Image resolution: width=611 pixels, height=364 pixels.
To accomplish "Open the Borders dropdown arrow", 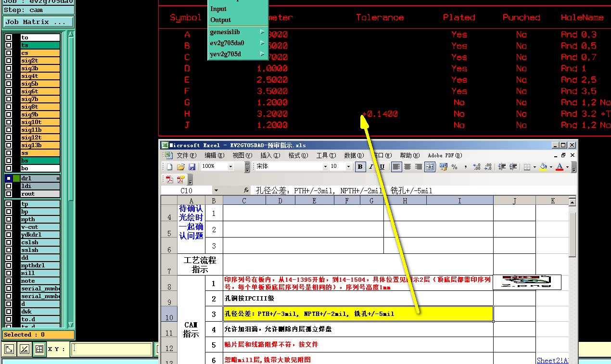I will pyautogui.click(x=534, y=167).
